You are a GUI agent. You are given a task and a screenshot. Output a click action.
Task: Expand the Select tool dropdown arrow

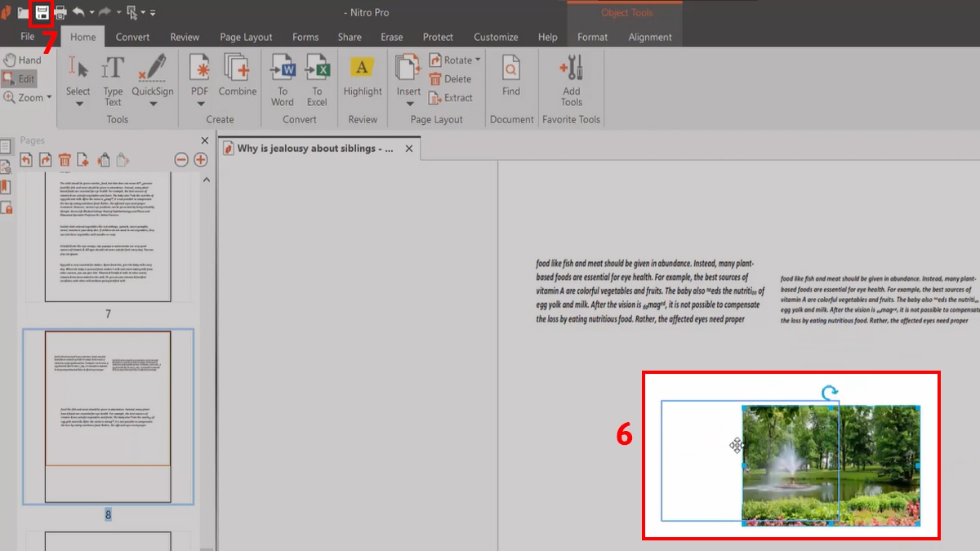click(x=78, y=103)
